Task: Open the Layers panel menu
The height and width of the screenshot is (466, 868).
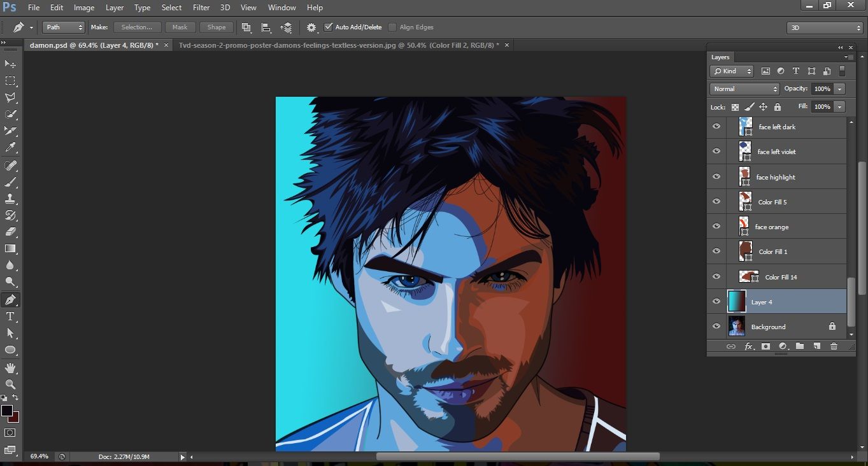Action: point(848,57)
